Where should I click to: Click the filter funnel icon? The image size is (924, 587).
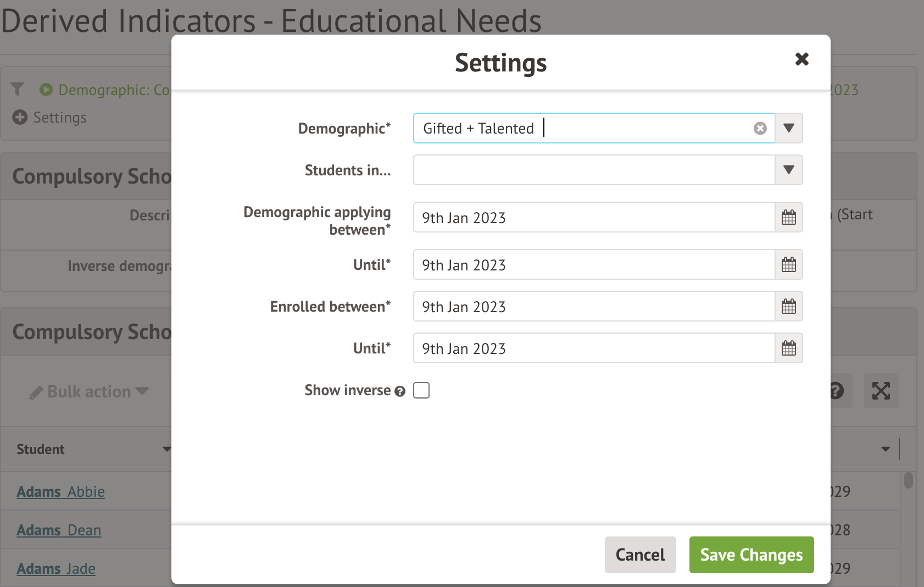coord(18,90)
